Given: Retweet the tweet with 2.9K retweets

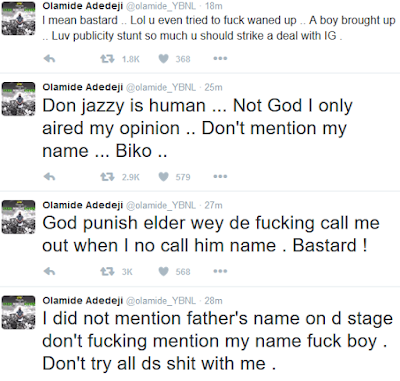Looking at the screenshot, I should point(107,177).
